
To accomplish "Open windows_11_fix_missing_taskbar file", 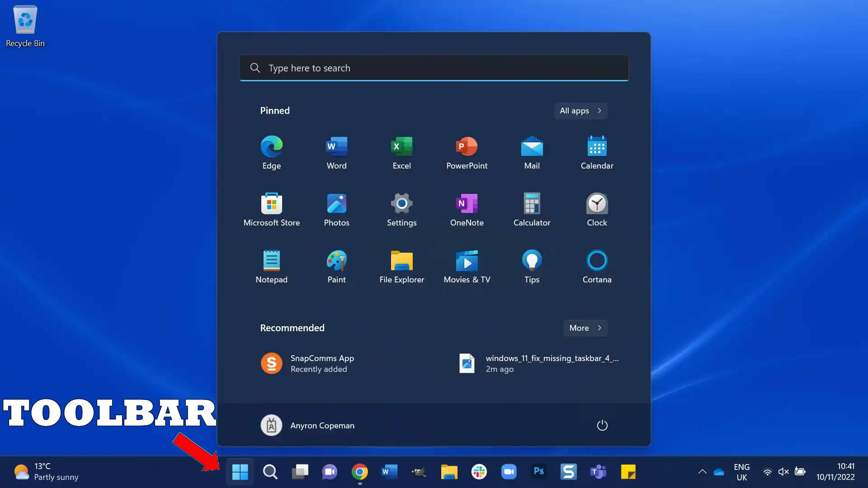I will pyautogui.click(x=538, y=363).
